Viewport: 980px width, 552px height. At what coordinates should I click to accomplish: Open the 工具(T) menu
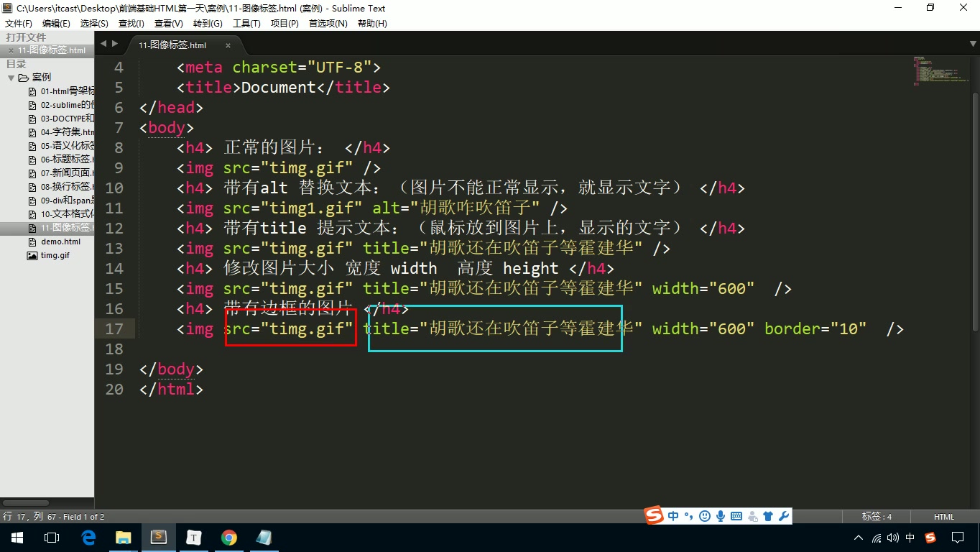[x=246, y=24]
